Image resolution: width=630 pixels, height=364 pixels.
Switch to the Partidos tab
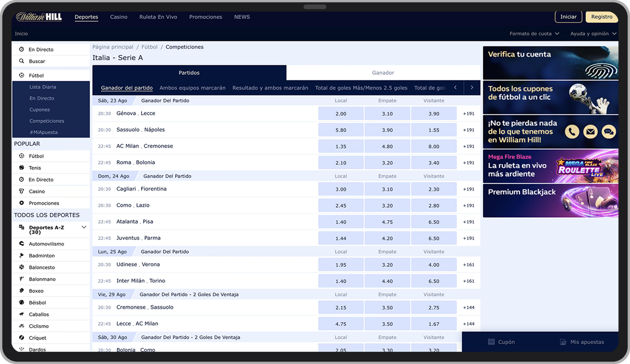click(189, 73)
